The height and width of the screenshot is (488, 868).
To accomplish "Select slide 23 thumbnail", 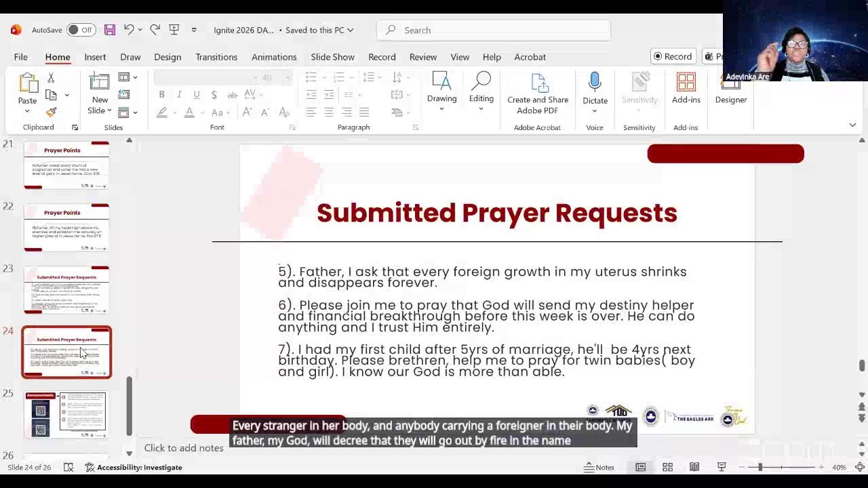I will tap(66, 290).
